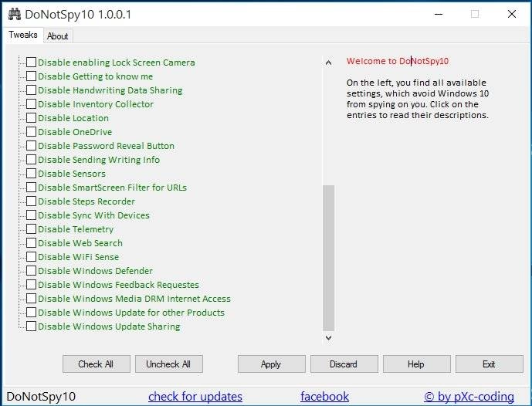Tick the Disable OneDrive checkbox
This screenshot has height=406, width=532.
click(31, 131)
